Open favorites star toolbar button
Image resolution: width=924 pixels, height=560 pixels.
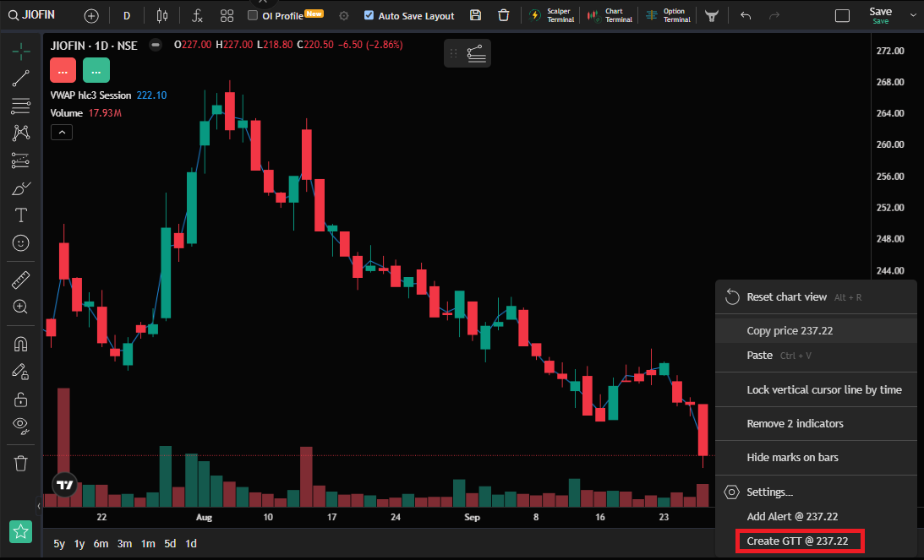[x=20, y=532]
